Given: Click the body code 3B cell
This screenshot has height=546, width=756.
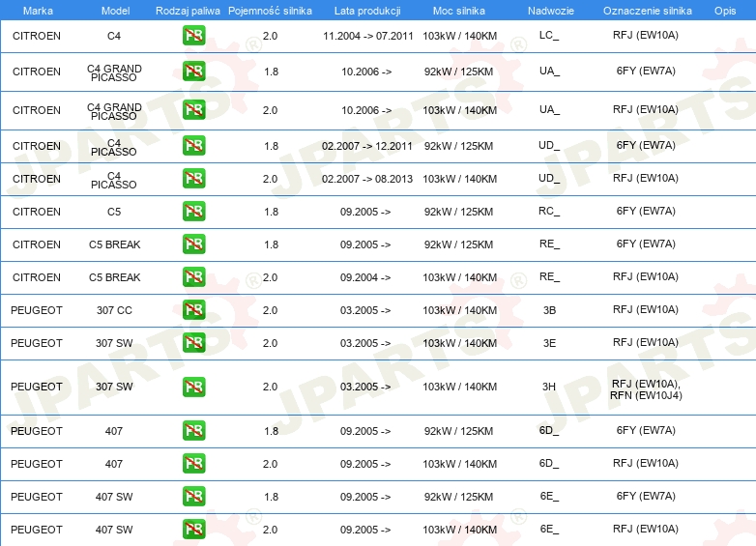Looking at the screenshot, I should click(x=550, y=310).
